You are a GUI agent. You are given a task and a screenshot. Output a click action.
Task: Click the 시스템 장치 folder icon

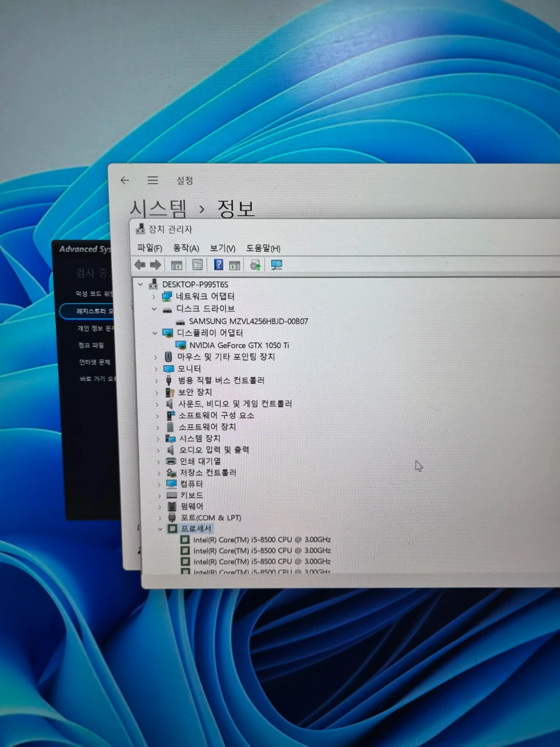coord(171,438)
